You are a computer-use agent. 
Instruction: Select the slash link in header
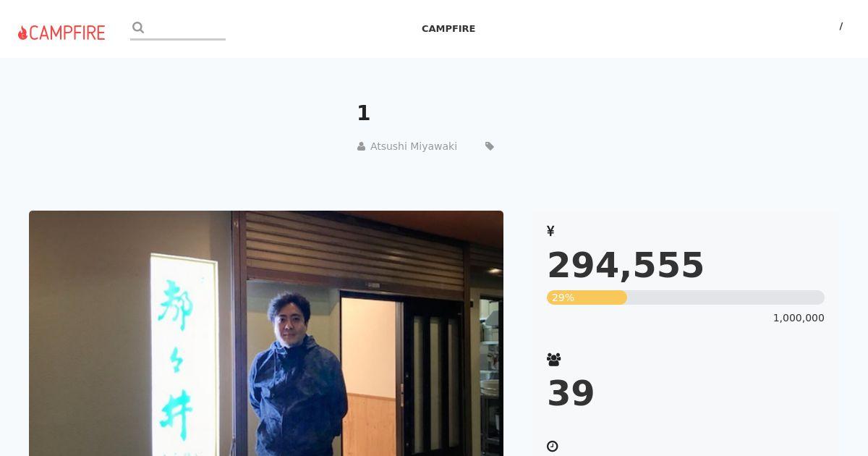[841, 26]
